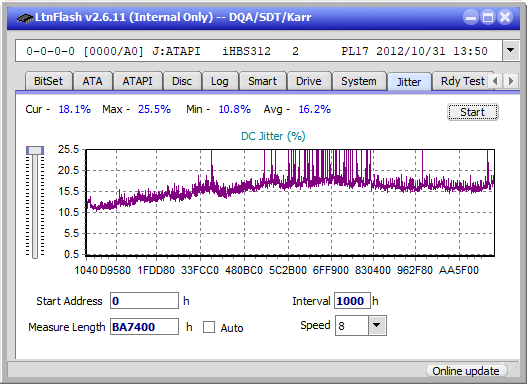Click the 5C2B00 axis label
This screenshot has width=527, height=384.
[x=288, y=270]
